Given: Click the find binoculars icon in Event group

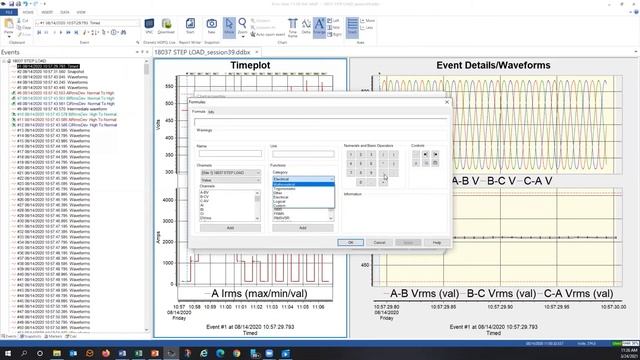Looking at the screenshot, I should (123, 32).
